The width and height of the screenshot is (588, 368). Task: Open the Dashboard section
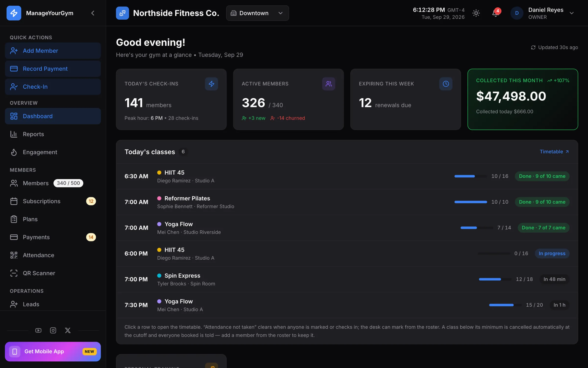(x=53, y=116)
